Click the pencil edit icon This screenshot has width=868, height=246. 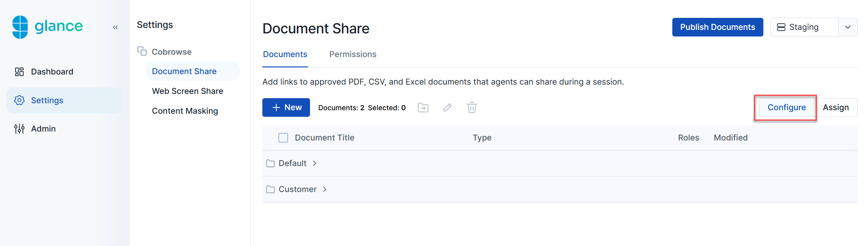tap(448, 107)
